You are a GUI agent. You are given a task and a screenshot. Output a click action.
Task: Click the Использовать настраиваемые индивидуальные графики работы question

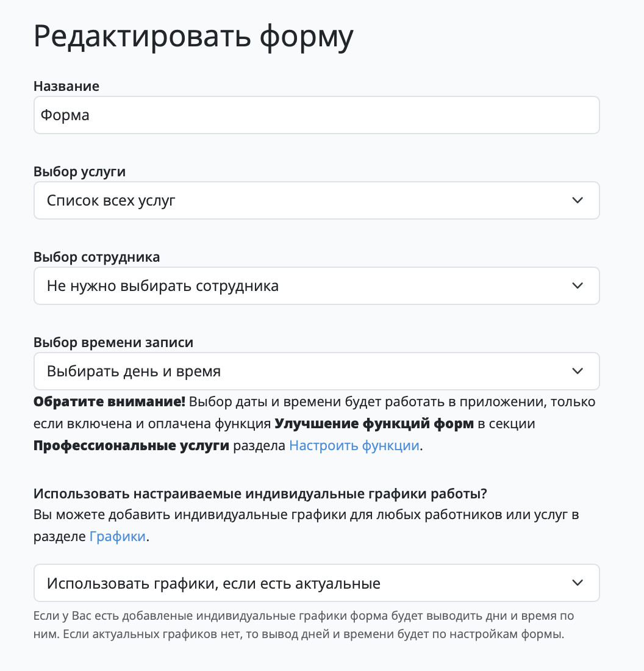point(260,493)
